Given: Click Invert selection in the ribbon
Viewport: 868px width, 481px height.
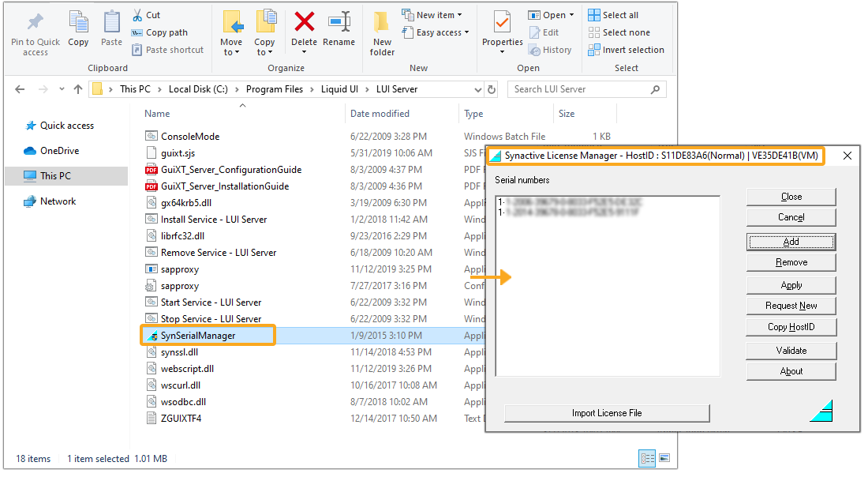Looking at the screenshot, I should pos(626,50).
